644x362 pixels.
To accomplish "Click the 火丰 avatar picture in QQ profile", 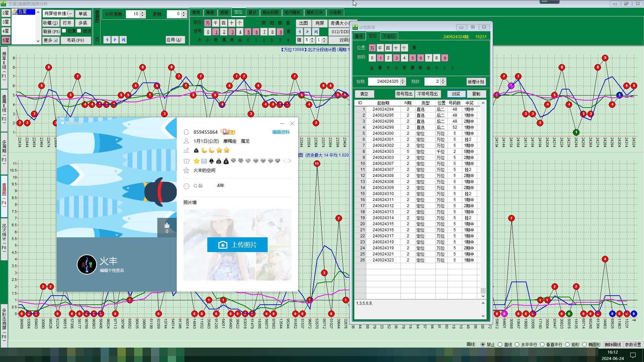I will tap(87, 264).
